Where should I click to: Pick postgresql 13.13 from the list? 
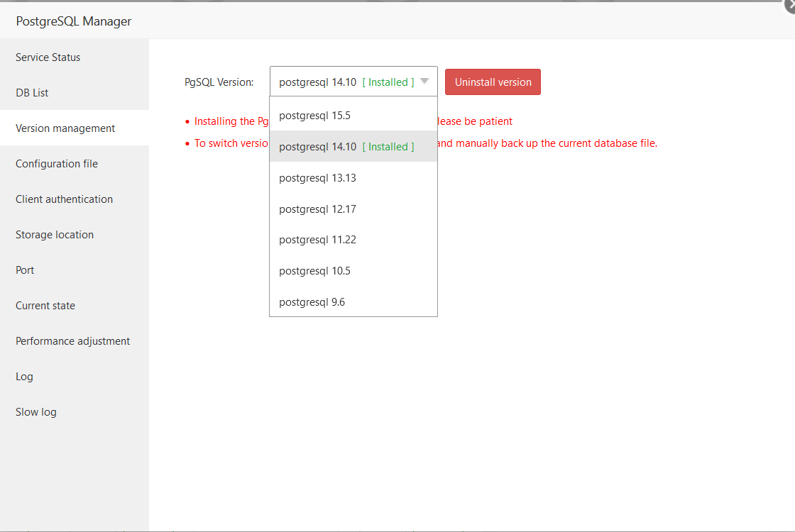pos(353,178)
